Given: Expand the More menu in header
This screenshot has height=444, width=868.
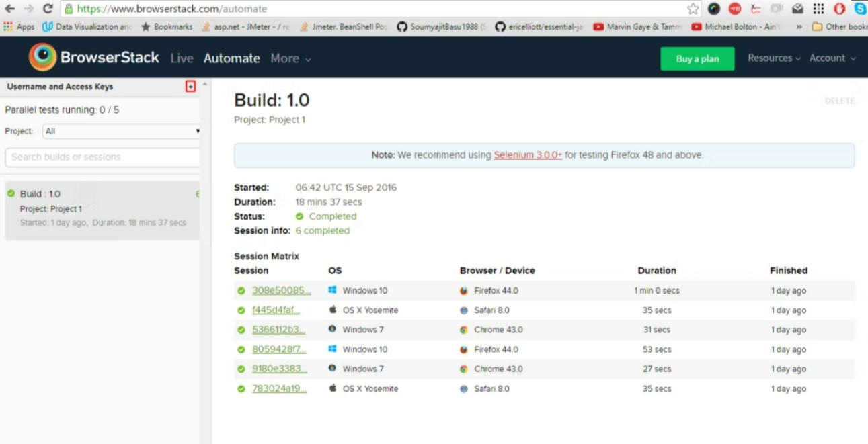Looking at the screenshot, I should (290, 58).
